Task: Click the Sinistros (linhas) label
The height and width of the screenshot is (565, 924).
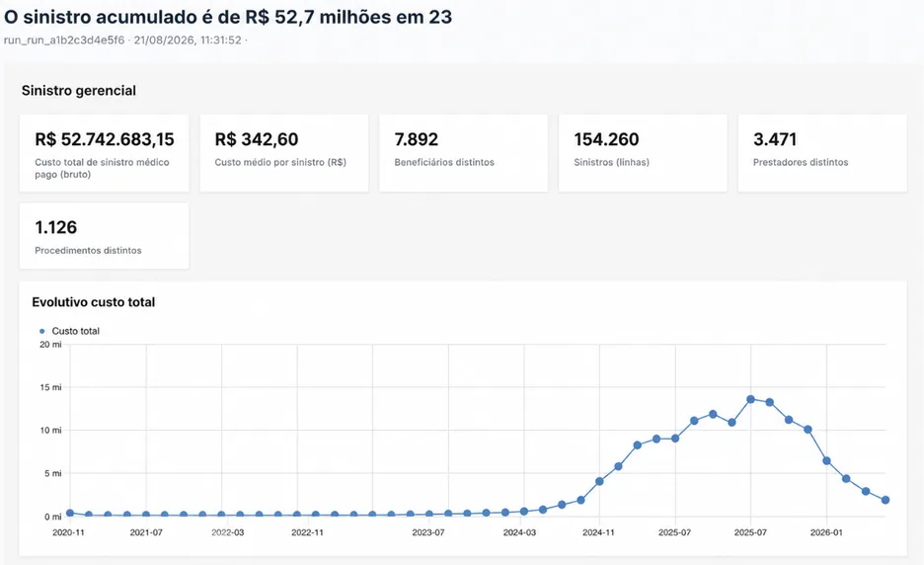Action: click(x=612, y=162)
